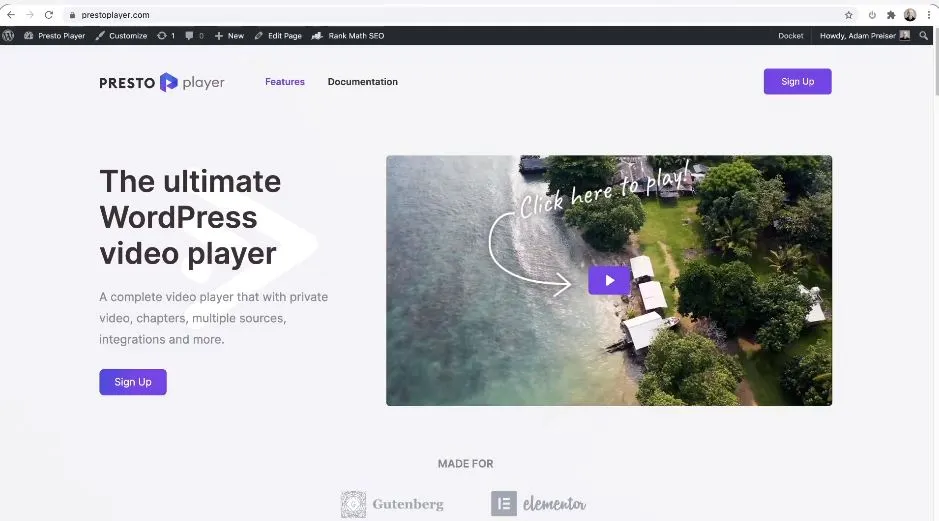Play the hero video with purple play button
This screenshot has width=939, height=521.
(609, 280)
